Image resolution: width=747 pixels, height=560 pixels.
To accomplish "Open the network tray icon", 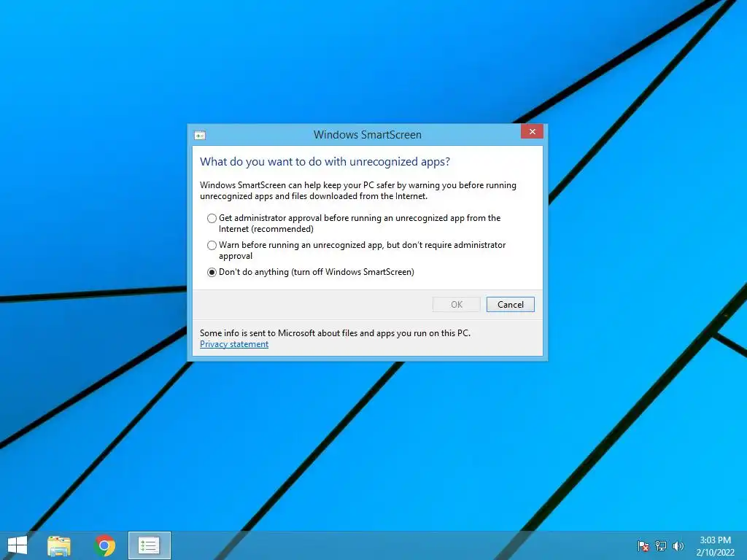I will (661, 546).
